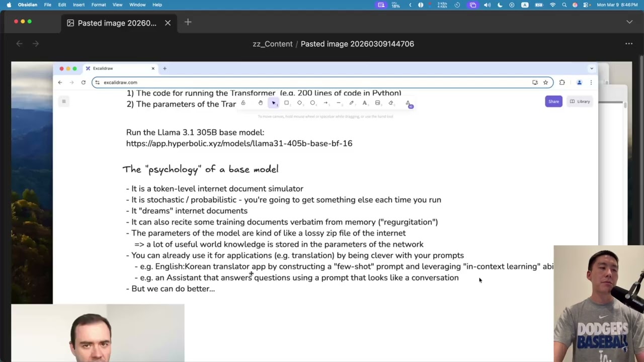Select the Rectangle tool in Excalidraw

tap(286, 103)
